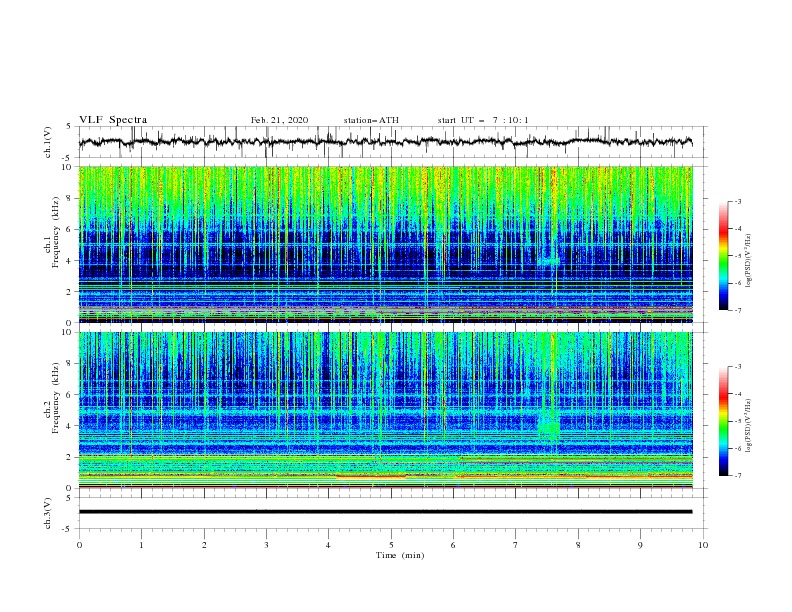The width and height of the screenshot is (792, 612).
Task: Select the "ch.3(V)" axis label
Action: point(48,513)
